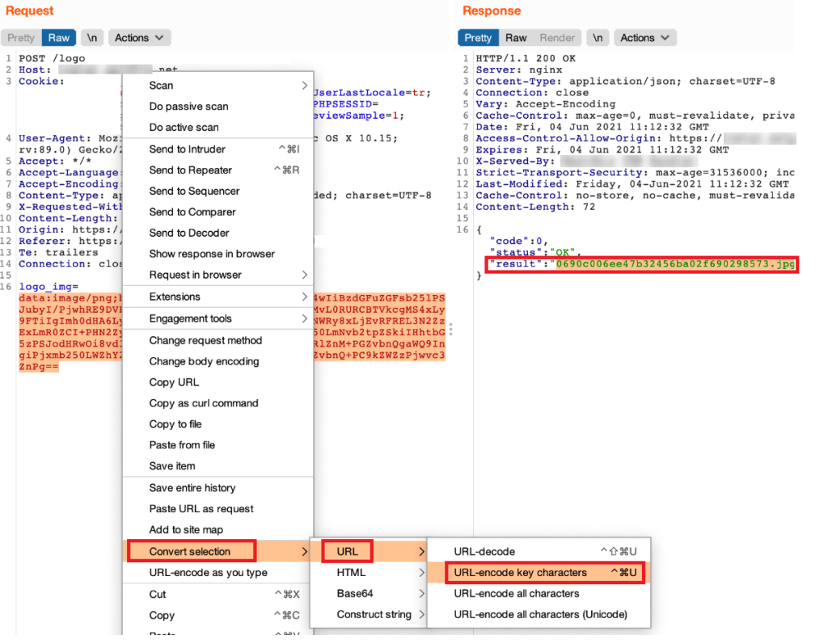This screenshot has width=828, height=644.
Task: Choose URL-decode from the submenu
Action: [x=484, y=552]
